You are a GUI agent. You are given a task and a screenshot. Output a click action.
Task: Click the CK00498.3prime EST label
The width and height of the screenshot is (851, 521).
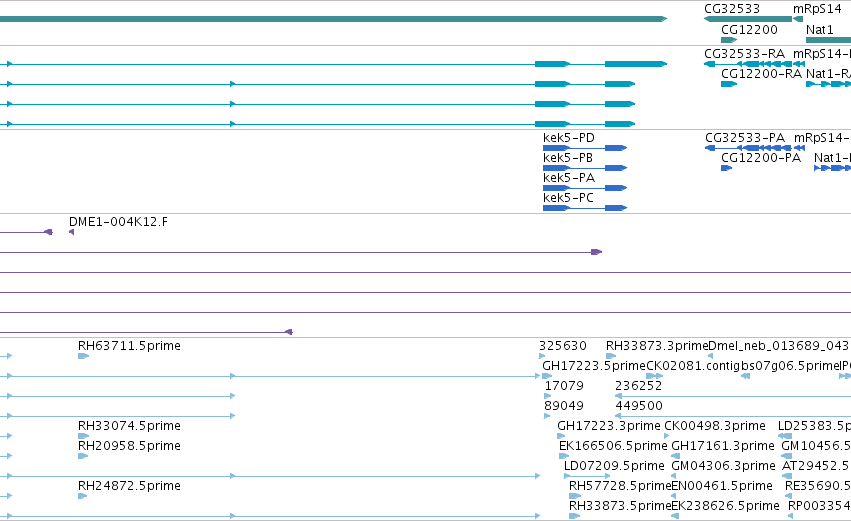tap(715, 426)
